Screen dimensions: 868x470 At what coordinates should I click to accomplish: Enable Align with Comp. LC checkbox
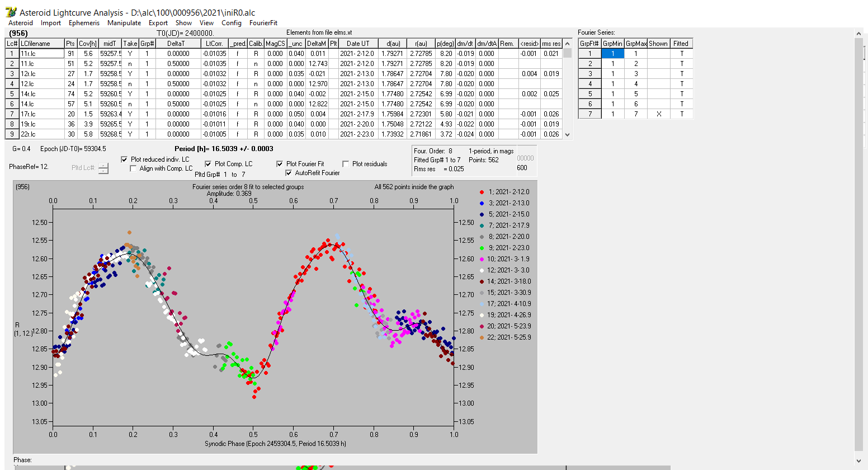point(133,168)
